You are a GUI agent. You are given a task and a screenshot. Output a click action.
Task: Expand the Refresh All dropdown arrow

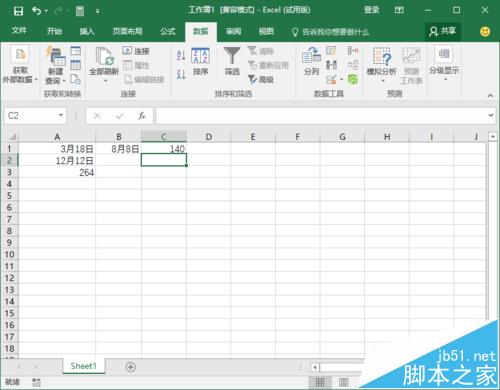coord(105,81)
